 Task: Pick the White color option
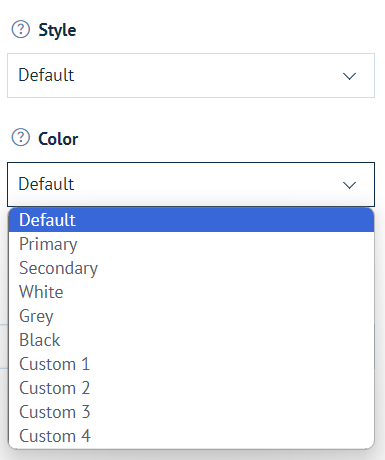click(191, 292)
